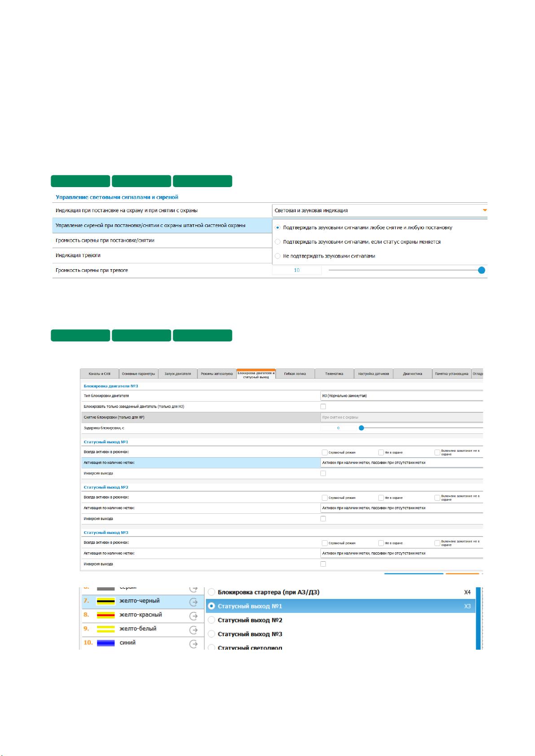535x756 pixels.
Task: Switch to the 'Каналы и CAN' tab
Action: [x=100, y=374]
